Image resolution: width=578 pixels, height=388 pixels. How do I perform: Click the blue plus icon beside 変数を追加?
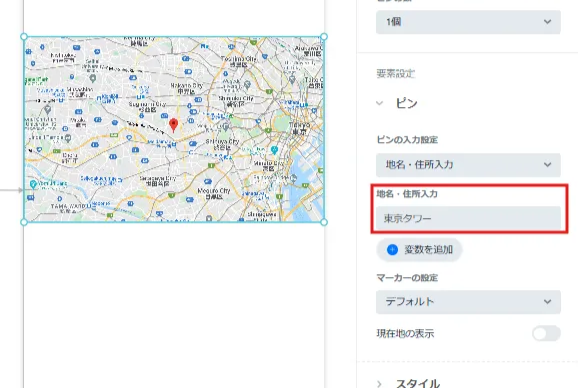pos(392,250)
